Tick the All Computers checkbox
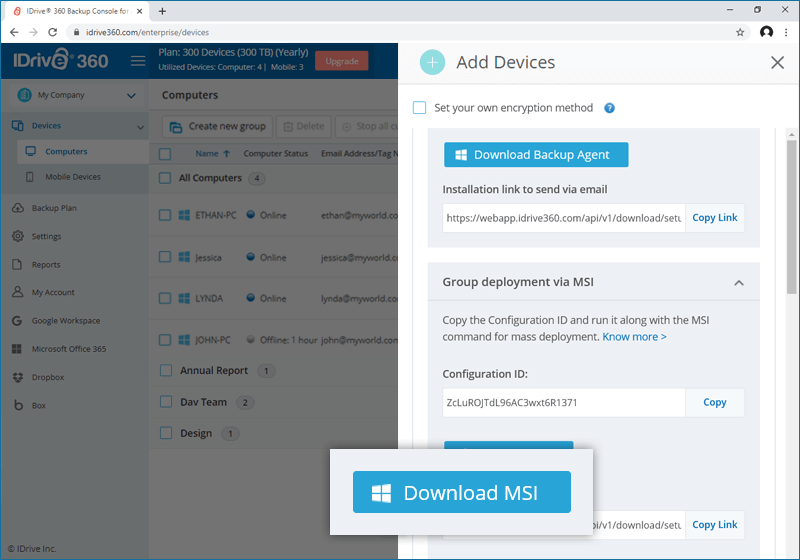Viewport: 800px width, 560px height. [166, 178]
